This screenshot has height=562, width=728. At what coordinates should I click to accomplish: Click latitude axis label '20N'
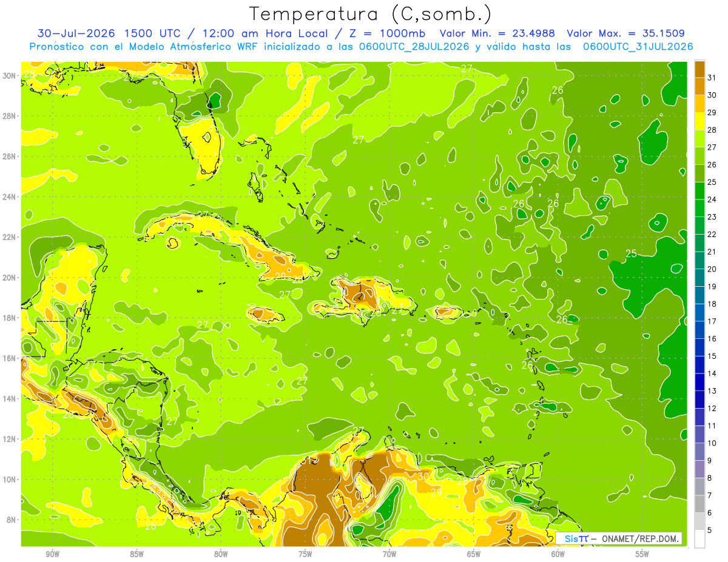pos(10,277)
